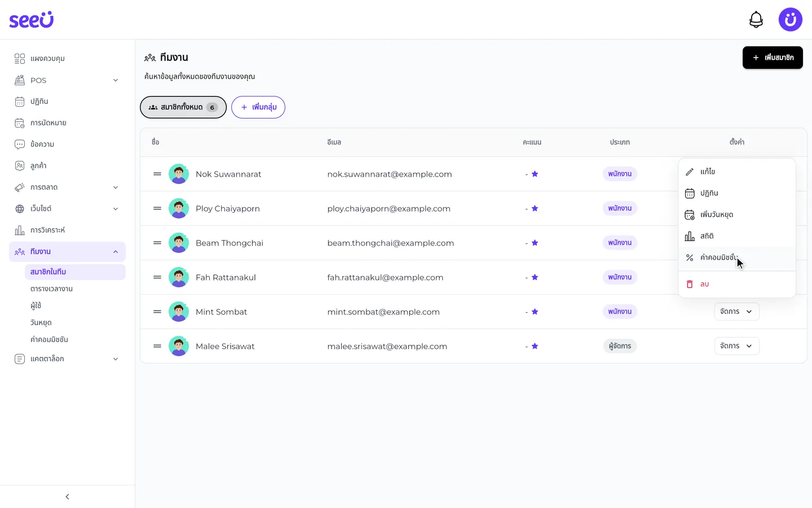Click the เพิ่มสมาชิก add member button

(x=773, y=58)
